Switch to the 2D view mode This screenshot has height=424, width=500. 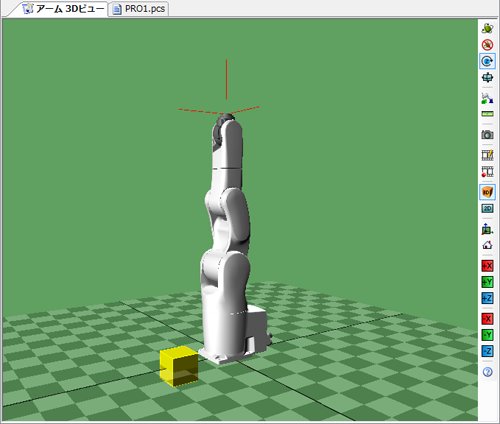(487, 209)
